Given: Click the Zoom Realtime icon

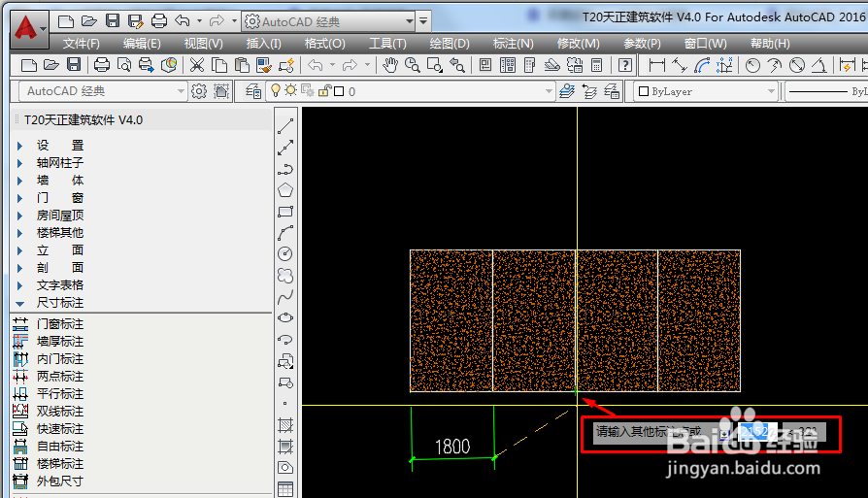Looking at the screenshot, I should coord(412,65).
